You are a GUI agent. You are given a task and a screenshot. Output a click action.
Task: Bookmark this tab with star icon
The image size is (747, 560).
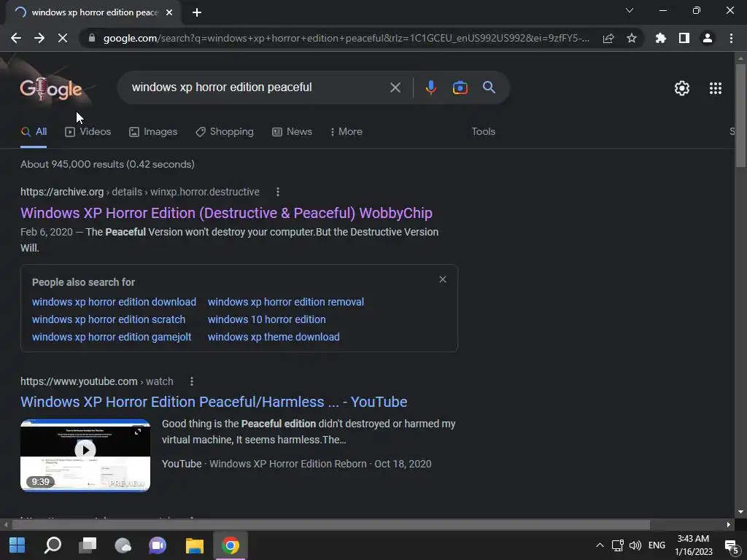coord(632,38)
